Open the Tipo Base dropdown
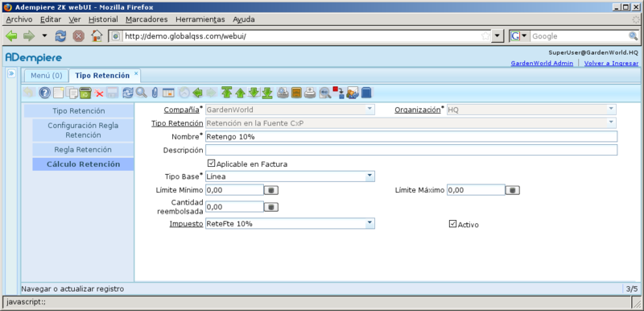Image resolution: width=644 pixels, height=311 pixels. pos(369,176)
